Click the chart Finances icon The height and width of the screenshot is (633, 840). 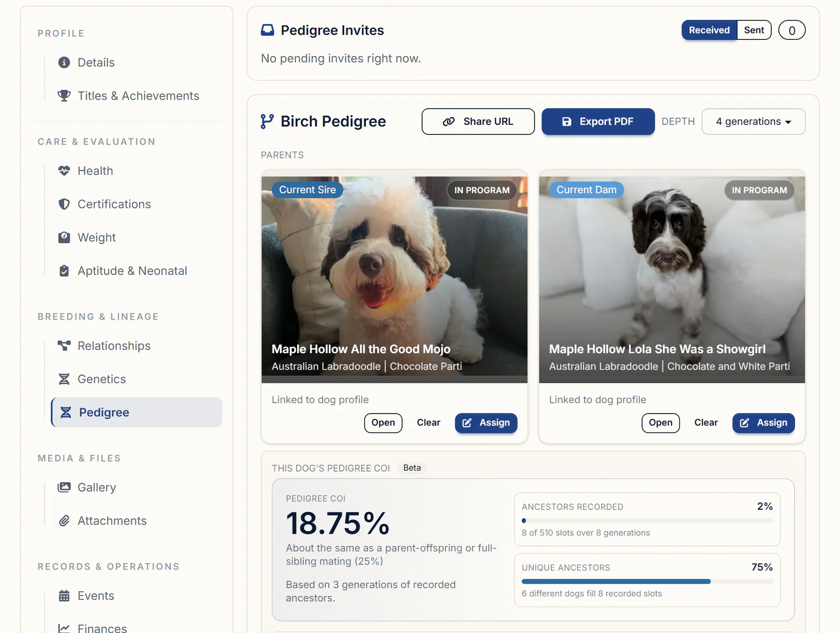pyautogui.click(x=64, y=628)
